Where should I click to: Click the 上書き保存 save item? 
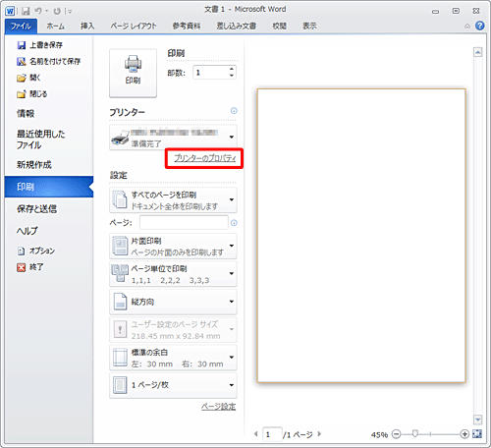click(x=39, y=45)
